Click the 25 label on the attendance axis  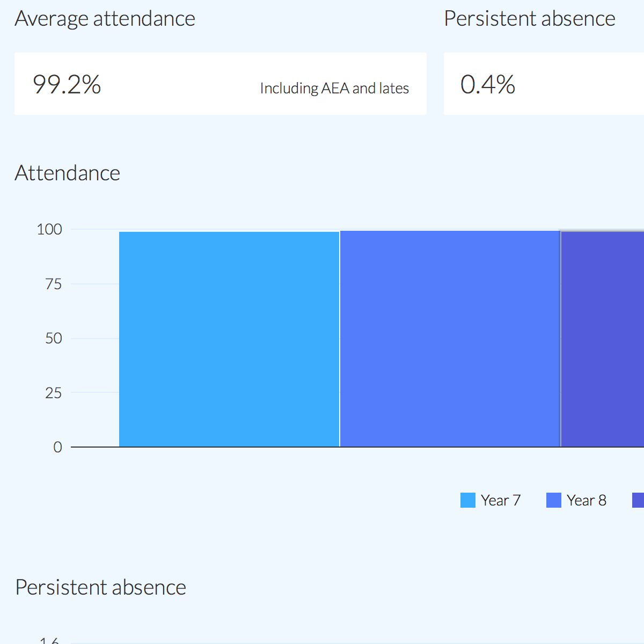(54, 393)
